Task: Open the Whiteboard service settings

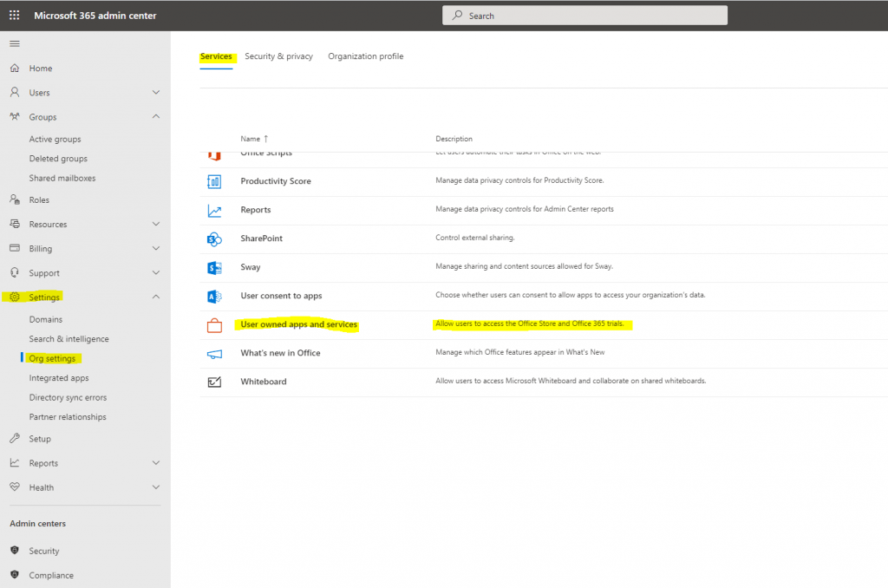Action: pyautogui.click(x=264, y=382)
